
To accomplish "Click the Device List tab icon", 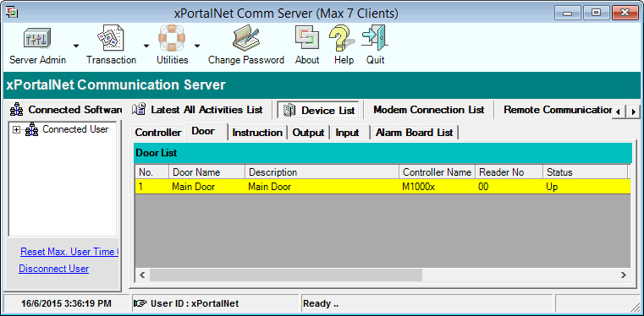I will point(289,110).
